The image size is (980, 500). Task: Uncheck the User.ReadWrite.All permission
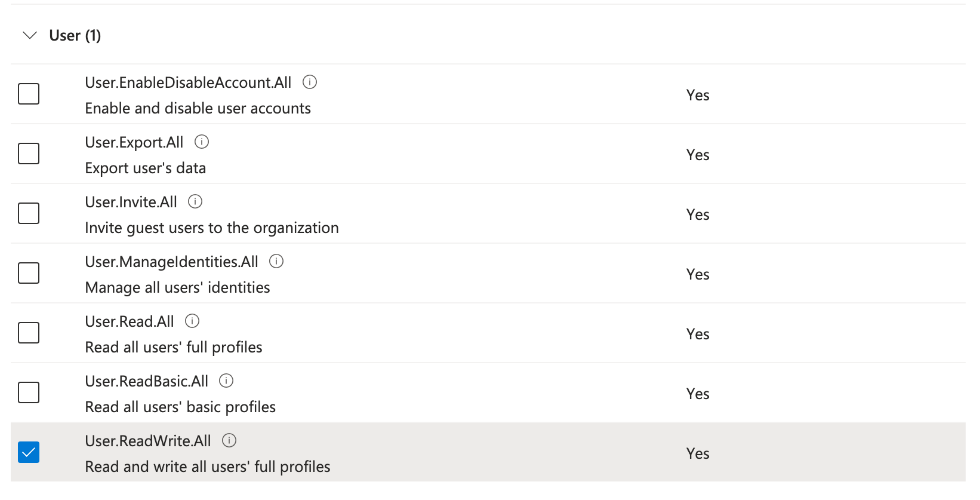click(x=29, y=452)
